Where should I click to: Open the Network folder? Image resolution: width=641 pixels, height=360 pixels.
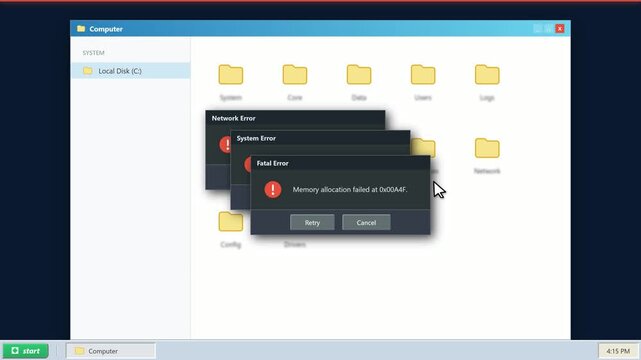(x=487, y=148)
